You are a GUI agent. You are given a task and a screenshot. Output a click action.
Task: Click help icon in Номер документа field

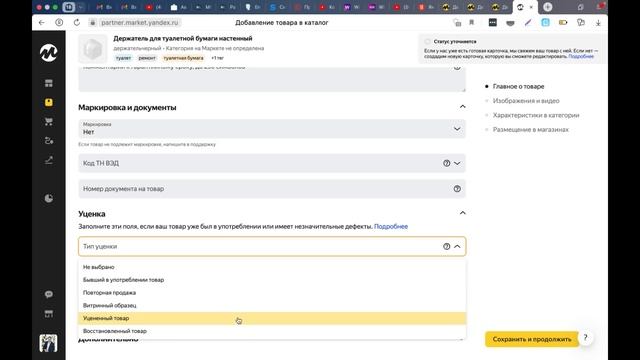pyautogui.click(x=457, y=189)
